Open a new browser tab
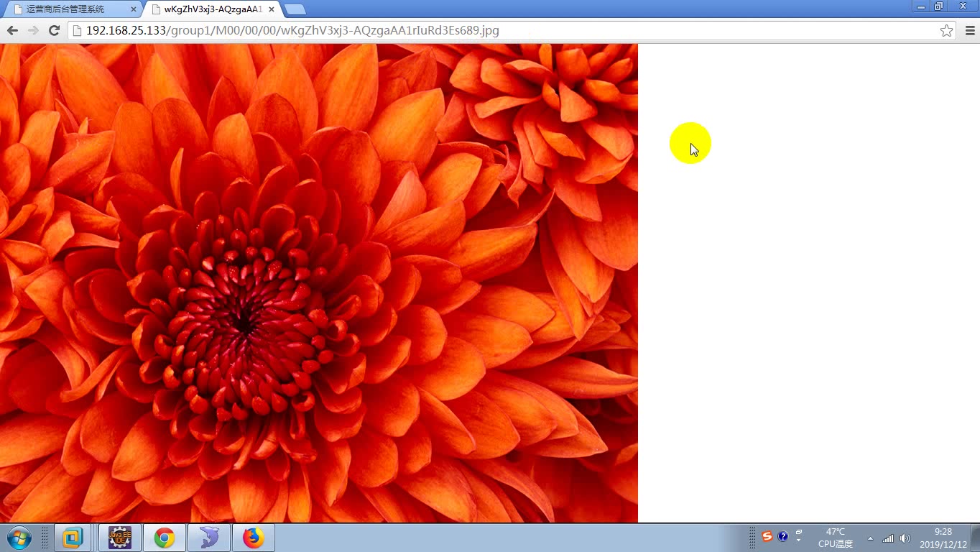980x552 pixels. point(295,9)
